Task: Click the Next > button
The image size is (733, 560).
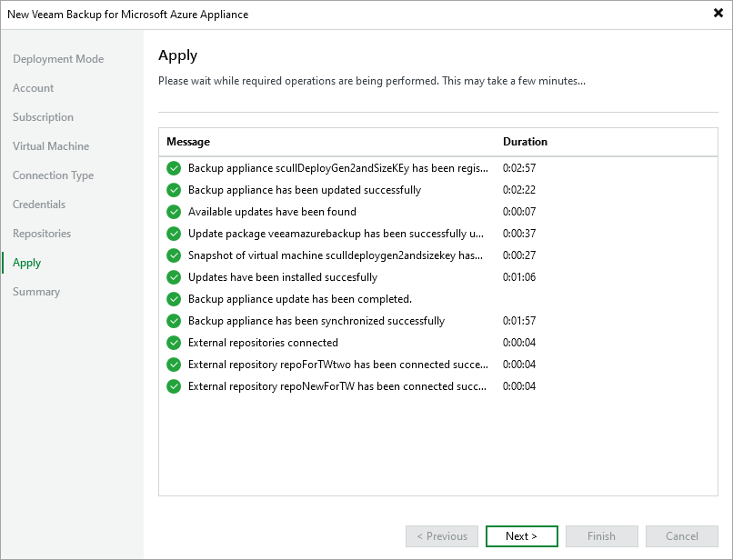Action: [522, 536]
